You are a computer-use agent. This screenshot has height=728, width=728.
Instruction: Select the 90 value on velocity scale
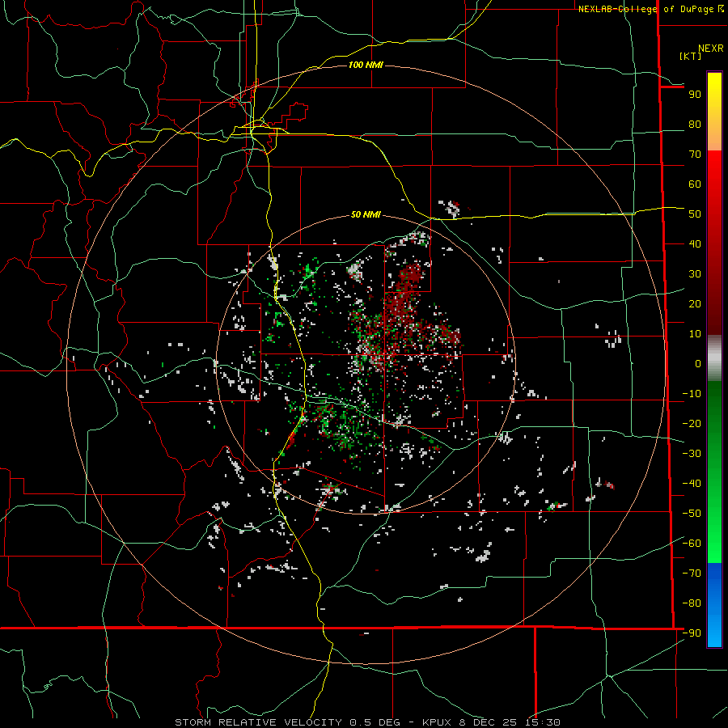point(695,95)
